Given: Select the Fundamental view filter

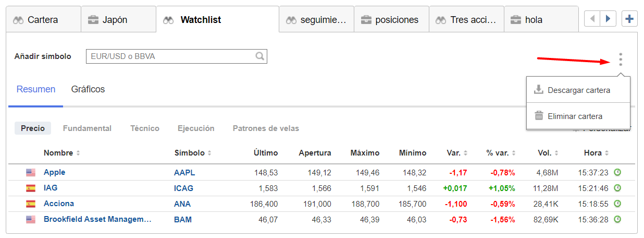Looking at the screenshot, I should 87,128.
